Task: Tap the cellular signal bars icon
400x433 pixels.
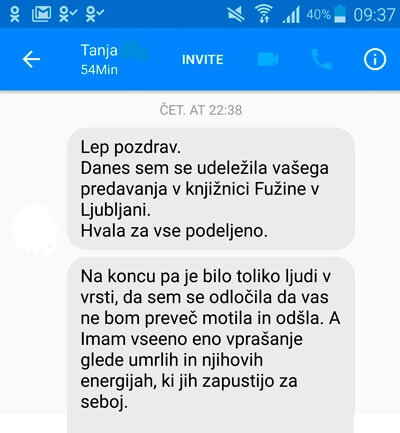Action: coord(291,15)
